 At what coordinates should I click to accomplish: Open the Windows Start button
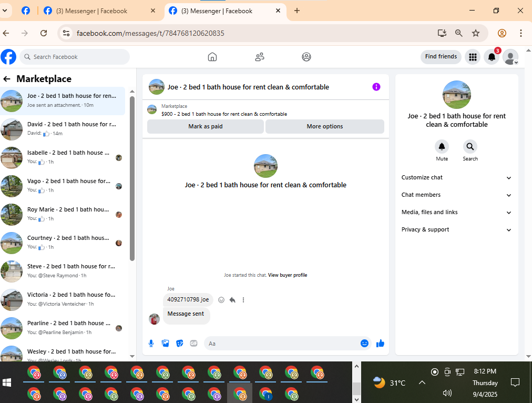7,382
